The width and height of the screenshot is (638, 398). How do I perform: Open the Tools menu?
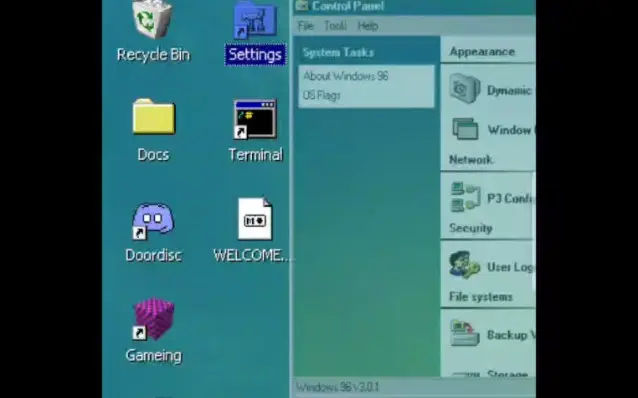335,26
